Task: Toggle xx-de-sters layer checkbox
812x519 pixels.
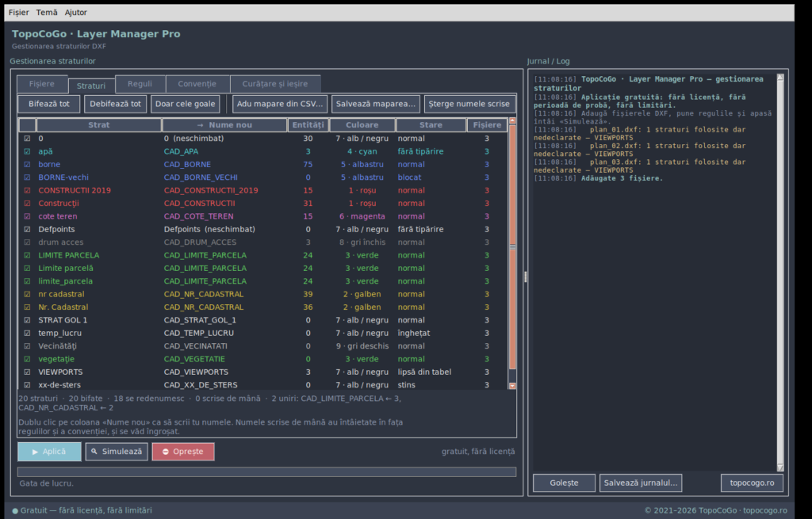Action: point(27,385)
